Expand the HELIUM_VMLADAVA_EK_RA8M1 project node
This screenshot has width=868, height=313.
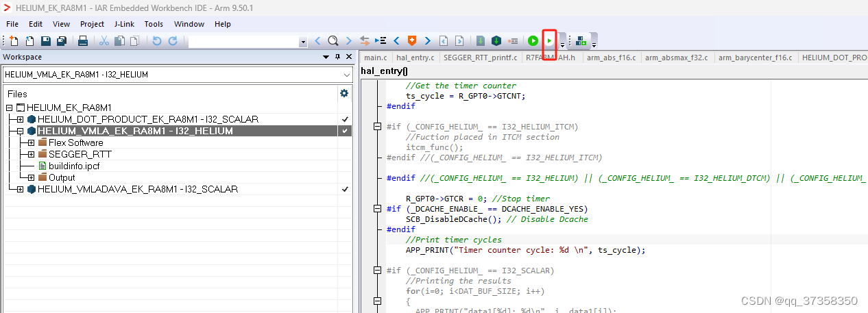pos(21,189)
